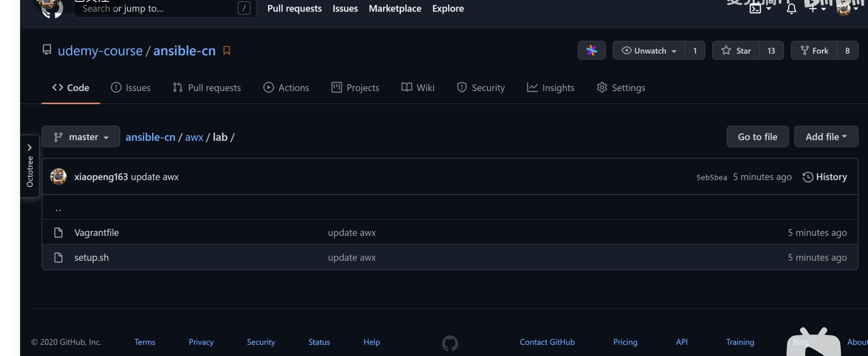Image resolution: width=868 pixels, height=356 pixels.
Task: Open the Add file dropdown
Action: click(x=826, y=137)
